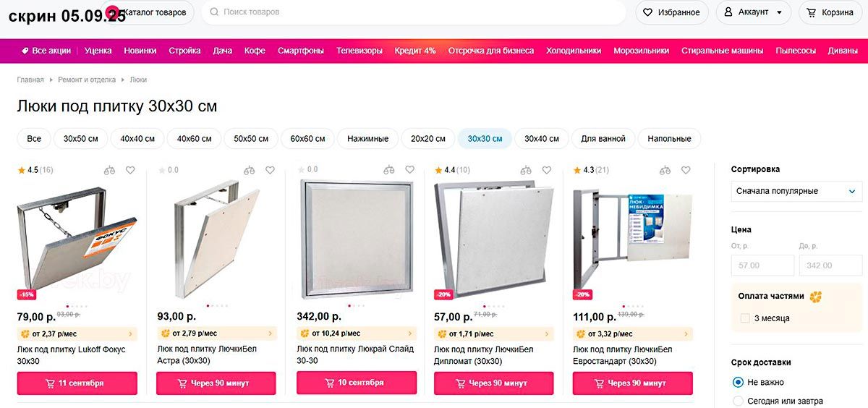Compare the Lukoff Фокус hatch

pyautogui.click(x=109, y=171)
